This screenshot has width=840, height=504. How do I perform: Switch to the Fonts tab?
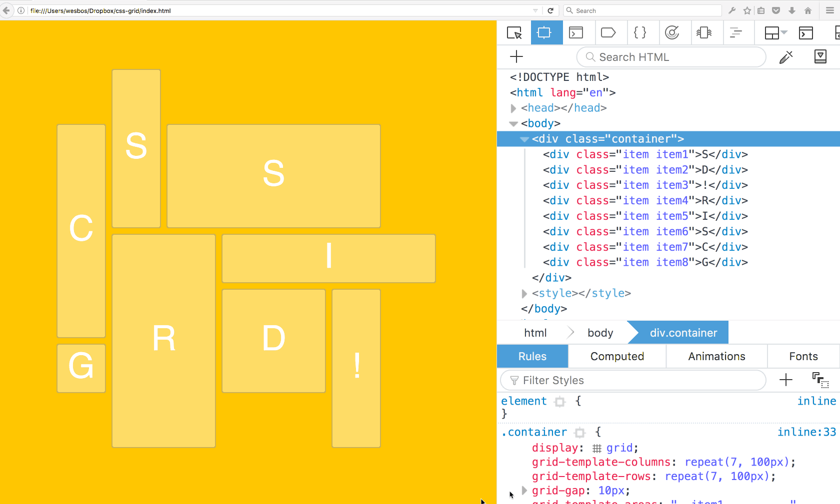(803, 356)
